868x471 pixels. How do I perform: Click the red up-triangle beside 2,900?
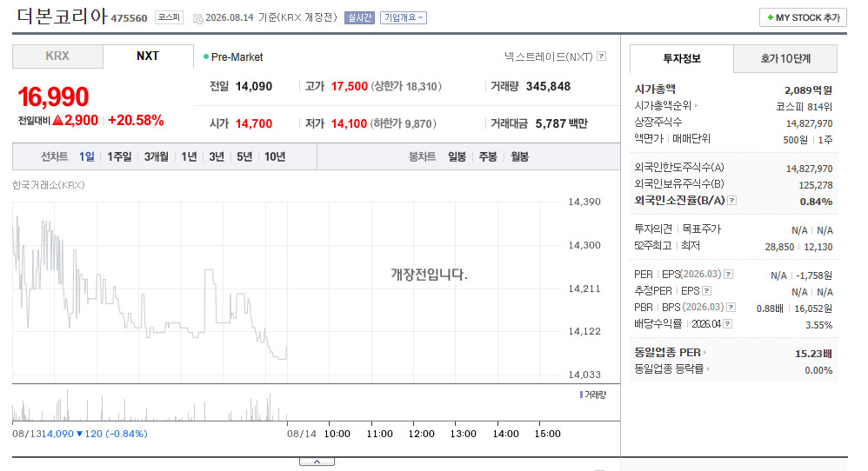click(x=57, y=120)
